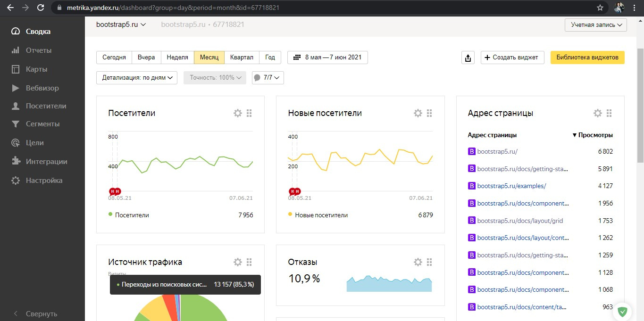Screen dimensions: 644x321
Task: Click drag handle of Посетители widget
Action: pos(249,113)
